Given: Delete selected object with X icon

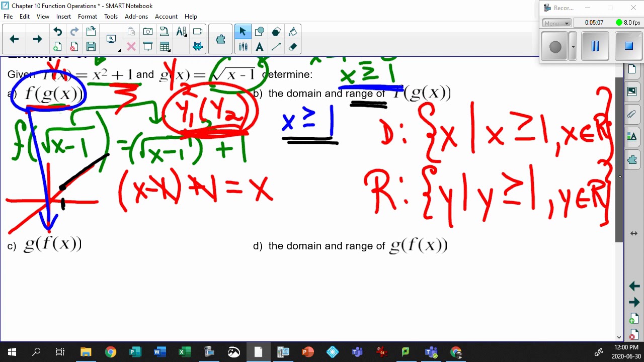Looking at the screenshot, I should [x=131, y=47].
